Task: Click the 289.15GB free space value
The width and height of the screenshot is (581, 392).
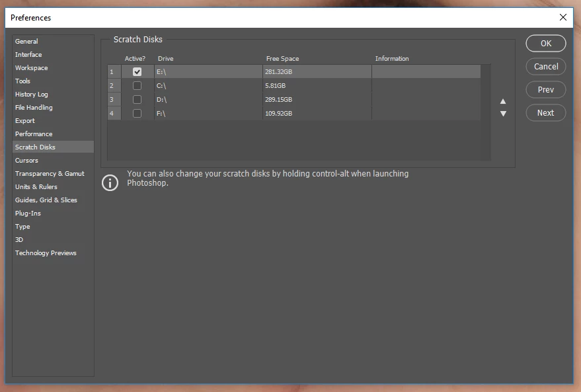Action: pos(279,100)
